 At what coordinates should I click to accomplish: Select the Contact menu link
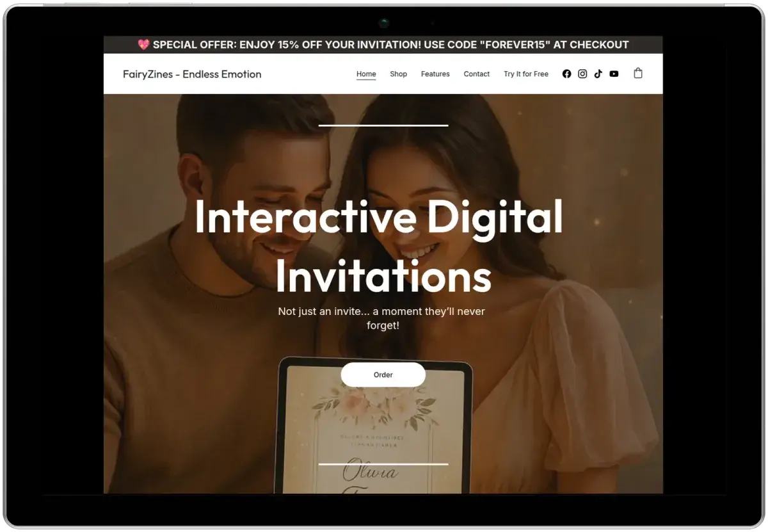[x=476, y=74]
